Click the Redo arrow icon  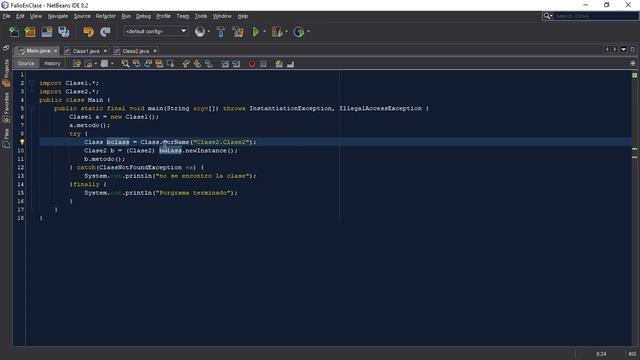[x=105, y=32]
